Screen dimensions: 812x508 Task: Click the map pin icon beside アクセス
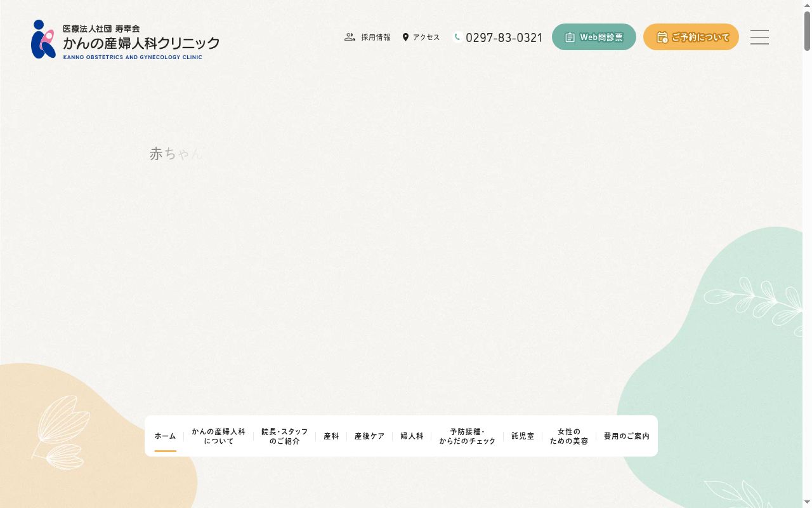pyautogui.click(x=405, y=37)
